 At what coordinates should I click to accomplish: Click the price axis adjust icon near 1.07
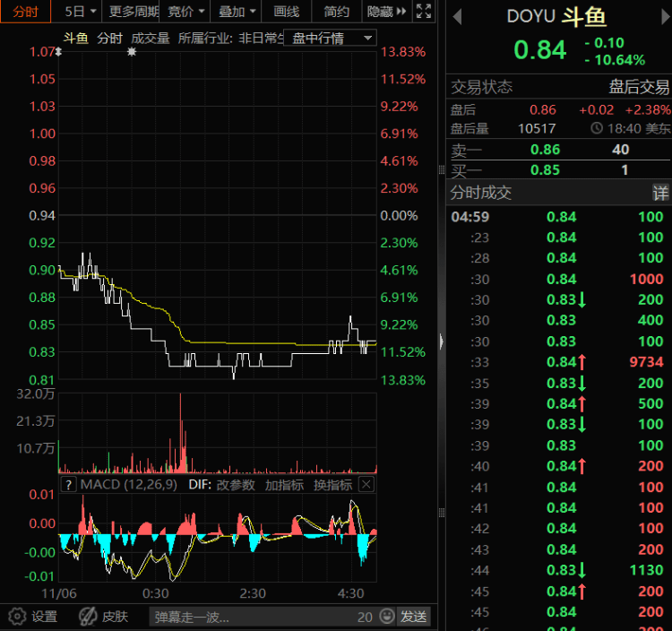[x=59, y=52]
